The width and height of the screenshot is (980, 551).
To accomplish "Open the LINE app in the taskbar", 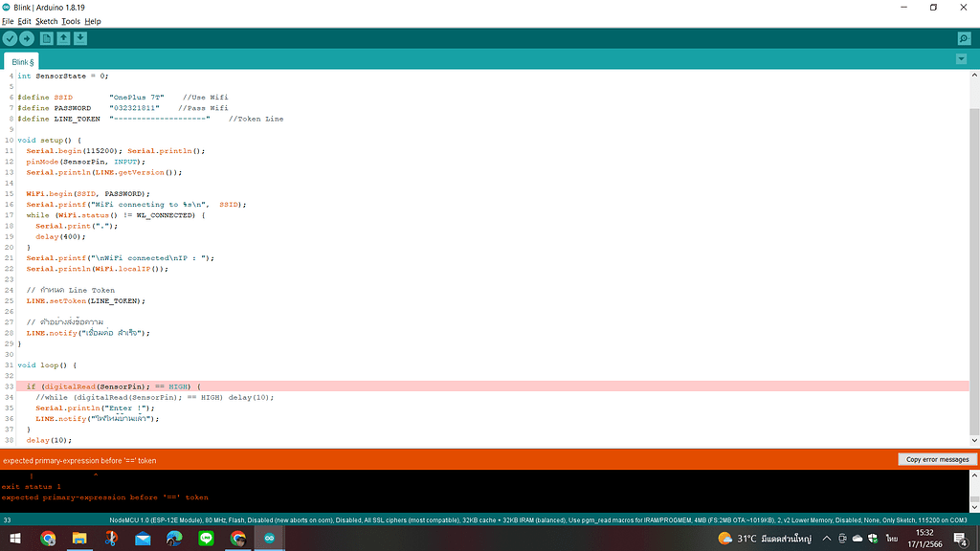I will pyautogui.click(x=206, y=539).
